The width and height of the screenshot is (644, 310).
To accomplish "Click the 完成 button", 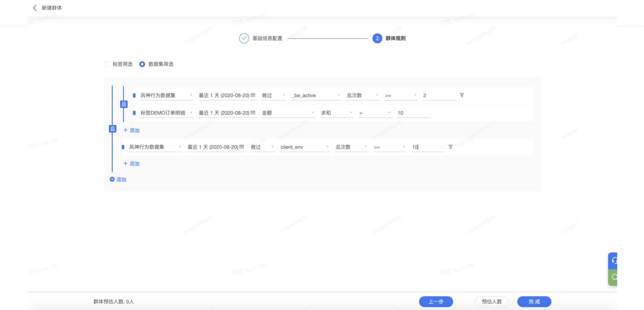I will click(534, 302).
